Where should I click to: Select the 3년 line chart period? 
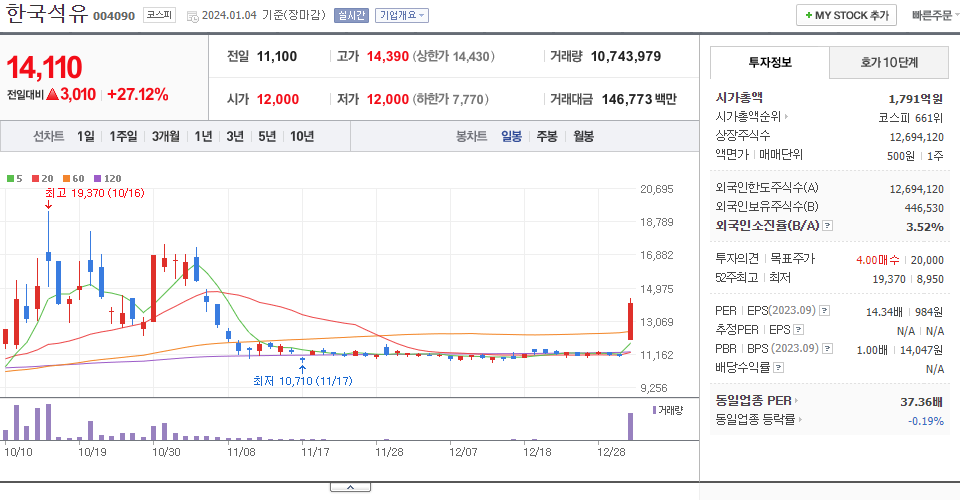point(235,136)
